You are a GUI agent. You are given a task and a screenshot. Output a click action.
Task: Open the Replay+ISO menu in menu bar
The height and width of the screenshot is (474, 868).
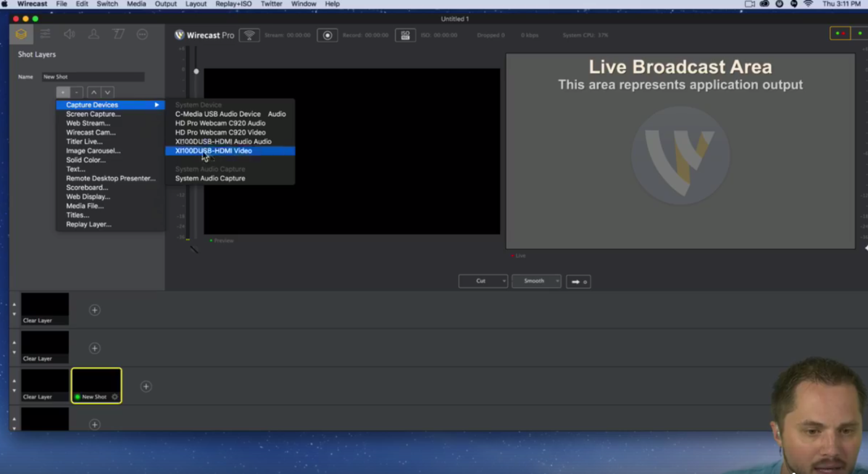coord(233,4)
